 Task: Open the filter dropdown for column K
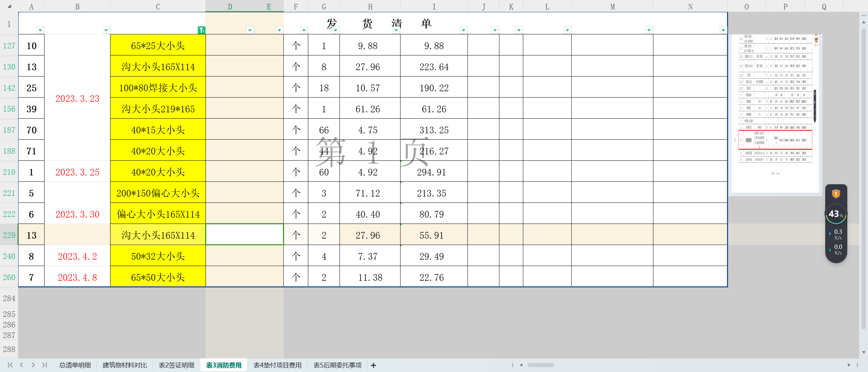(519, 30)
